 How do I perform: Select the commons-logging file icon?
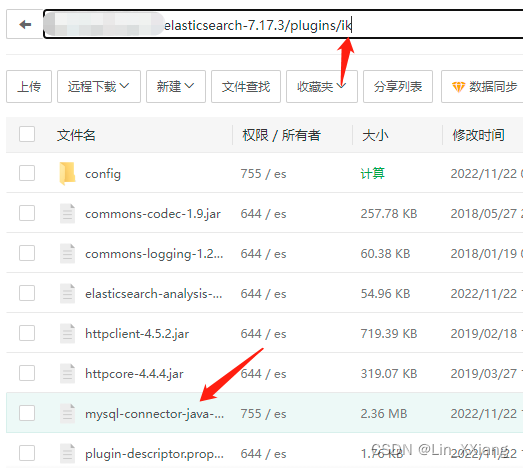click(67, 254)
